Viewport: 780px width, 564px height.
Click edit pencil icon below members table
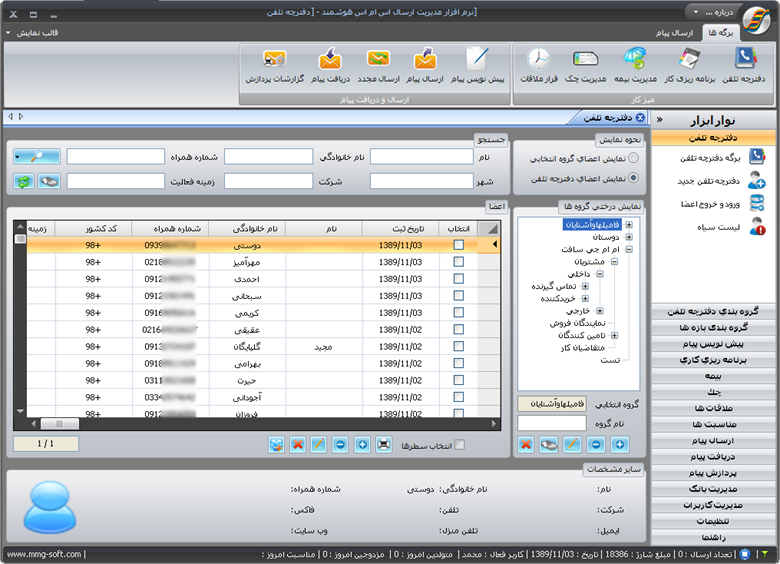point(318,445)
